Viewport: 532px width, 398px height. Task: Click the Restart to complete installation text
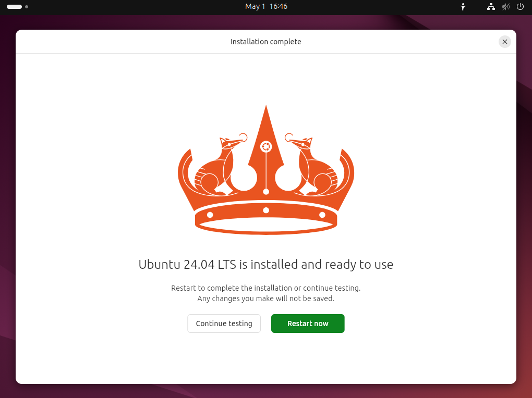(x=266, y=288)
